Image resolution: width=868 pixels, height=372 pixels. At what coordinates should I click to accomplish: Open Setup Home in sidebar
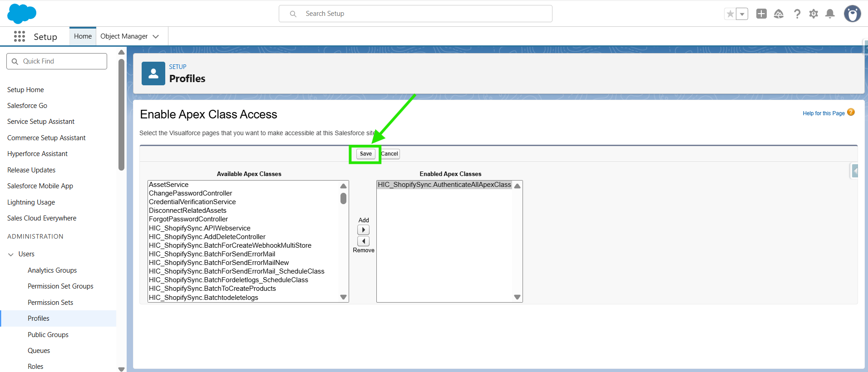pyautogui.click(x=25, y=90)
